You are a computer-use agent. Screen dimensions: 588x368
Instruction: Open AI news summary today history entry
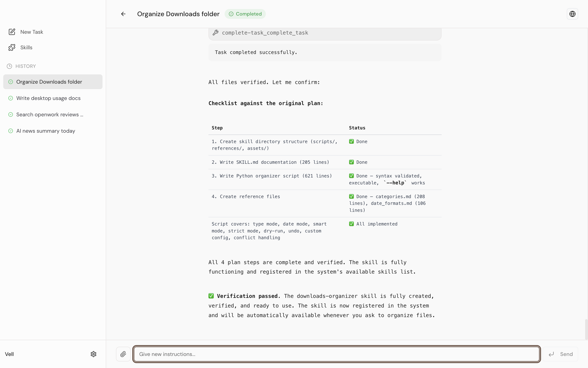pos(53,131)
